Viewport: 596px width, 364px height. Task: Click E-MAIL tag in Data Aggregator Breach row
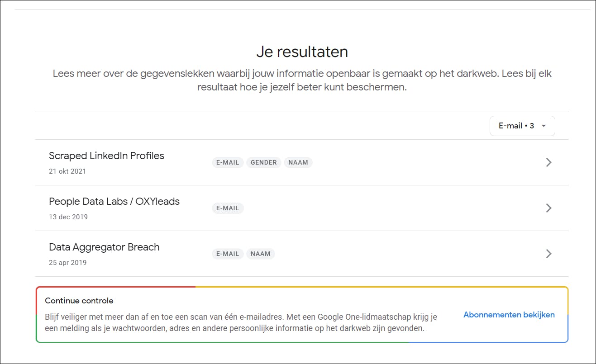228,254
